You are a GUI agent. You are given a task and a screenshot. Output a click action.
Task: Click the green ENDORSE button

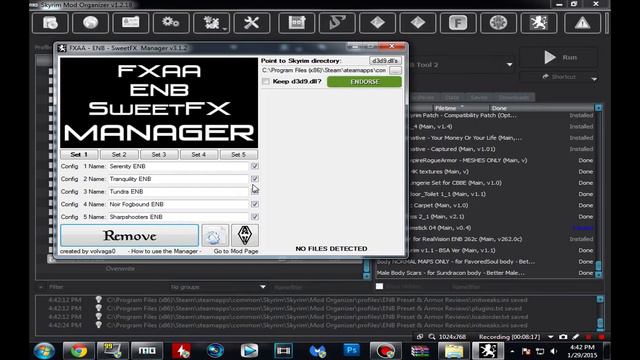tap(364, 82)
